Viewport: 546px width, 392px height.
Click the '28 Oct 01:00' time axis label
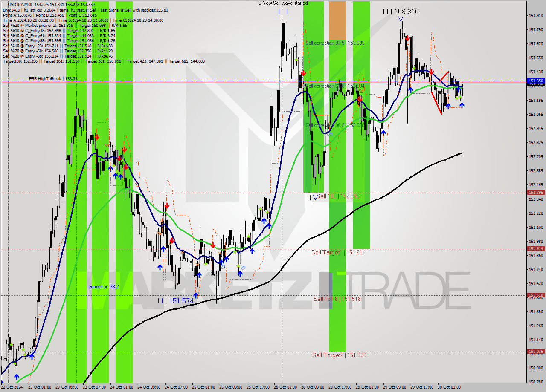285,387
